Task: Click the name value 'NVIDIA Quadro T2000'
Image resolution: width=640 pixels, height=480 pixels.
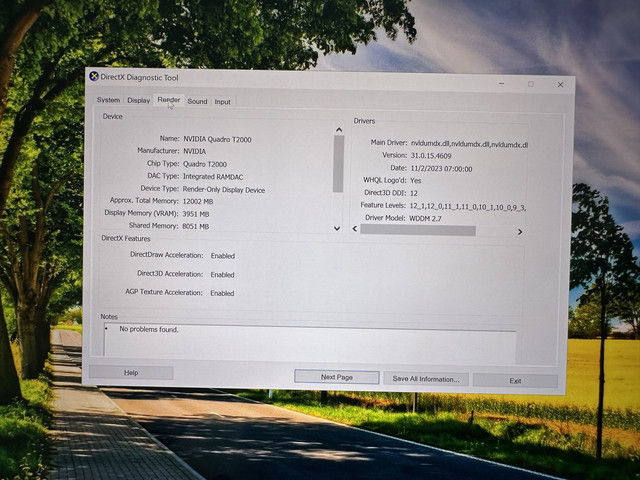Action: click(217, 139)
